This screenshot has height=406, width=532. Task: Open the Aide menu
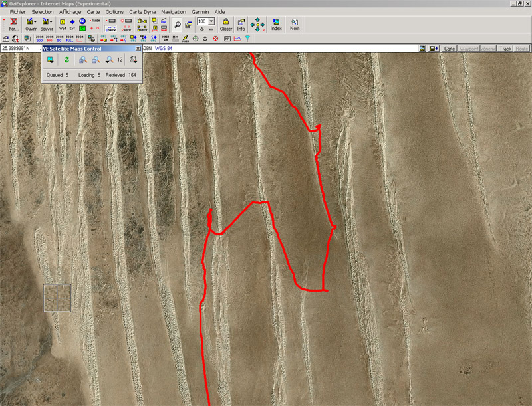219,11
